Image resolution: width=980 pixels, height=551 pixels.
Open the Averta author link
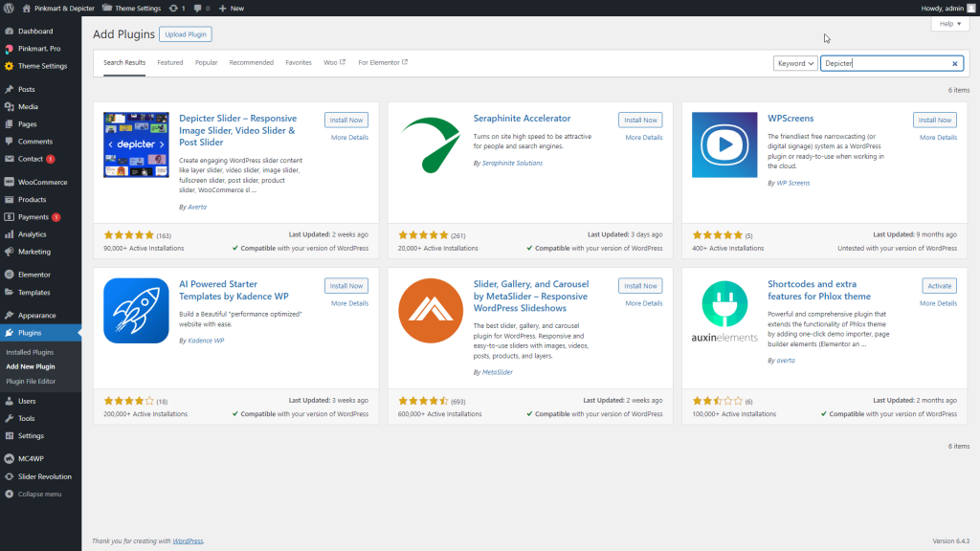(x=197, y=207)
